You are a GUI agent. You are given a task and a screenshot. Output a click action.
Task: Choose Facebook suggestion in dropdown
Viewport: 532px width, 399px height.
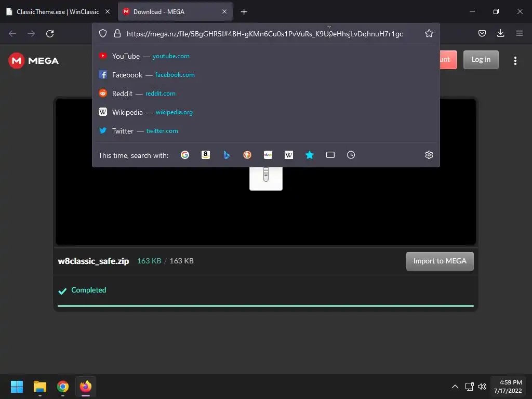265,75
